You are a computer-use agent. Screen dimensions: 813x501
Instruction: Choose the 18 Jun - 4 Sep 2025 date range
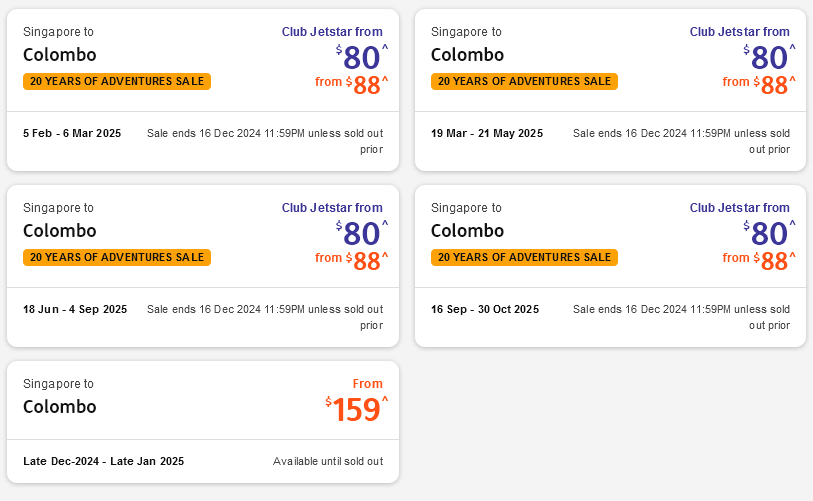coord(75,310)
